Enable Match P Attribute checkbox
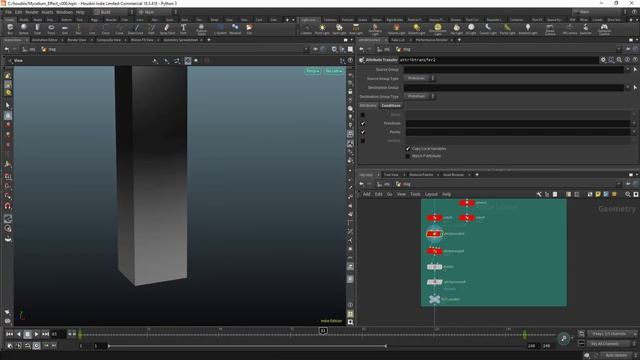 coord(407,156)
